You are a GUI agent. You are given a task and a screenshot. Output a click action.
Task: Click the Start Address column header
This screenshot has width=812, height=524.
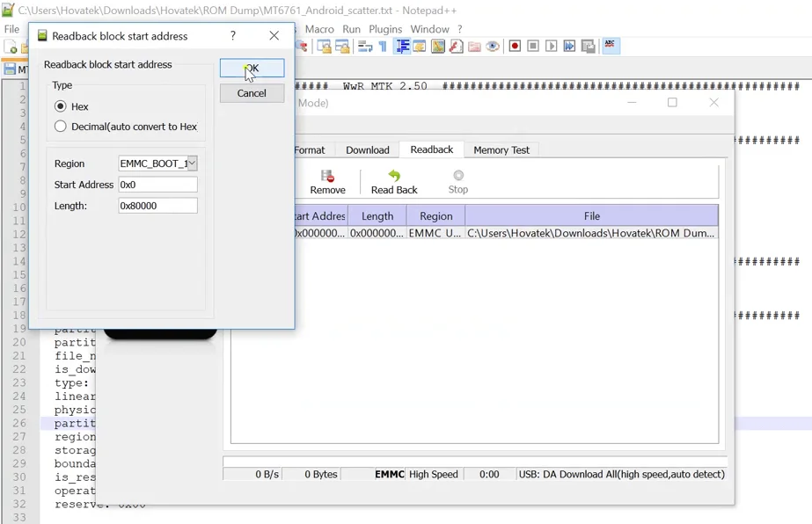pyautogui.click(x=320, y=216)
